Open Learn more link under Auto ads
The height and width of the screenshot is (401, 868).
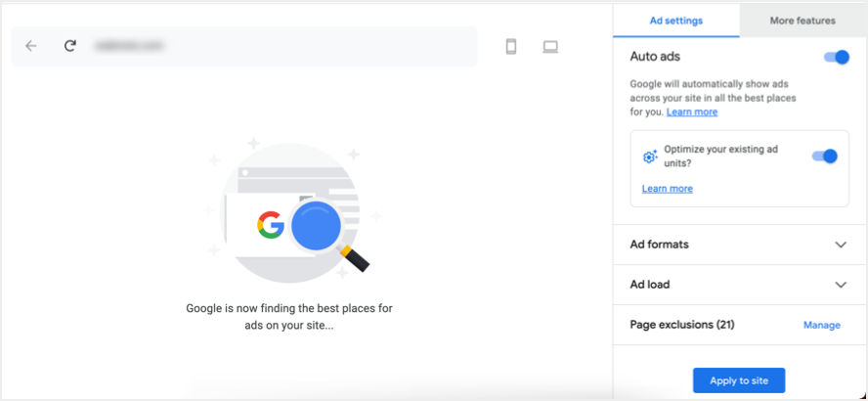[x=692, y=111]
